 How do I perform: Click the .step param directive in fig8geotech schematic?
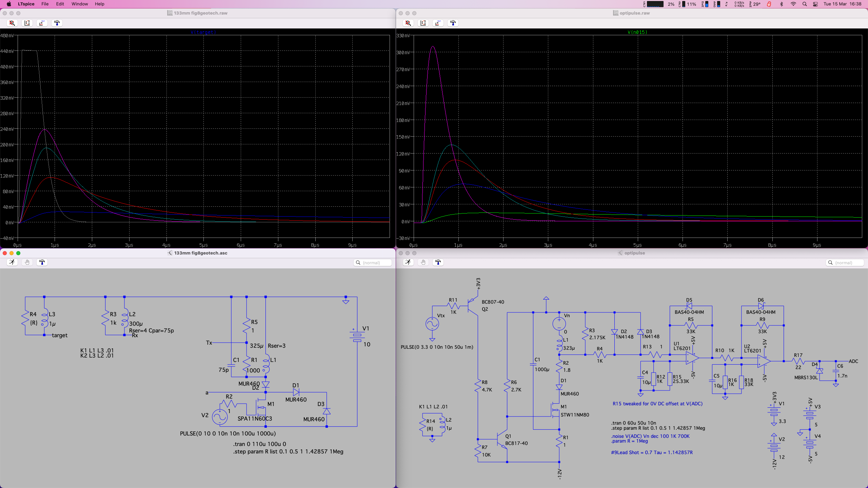tap(288, 451)
